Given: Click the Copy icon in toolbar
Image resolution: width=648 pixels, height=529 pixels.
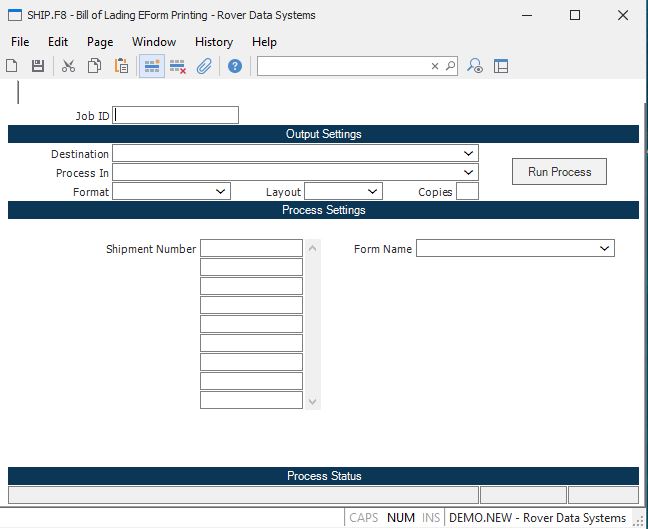Looking at the screenshot, I should [x=95, y=66].
